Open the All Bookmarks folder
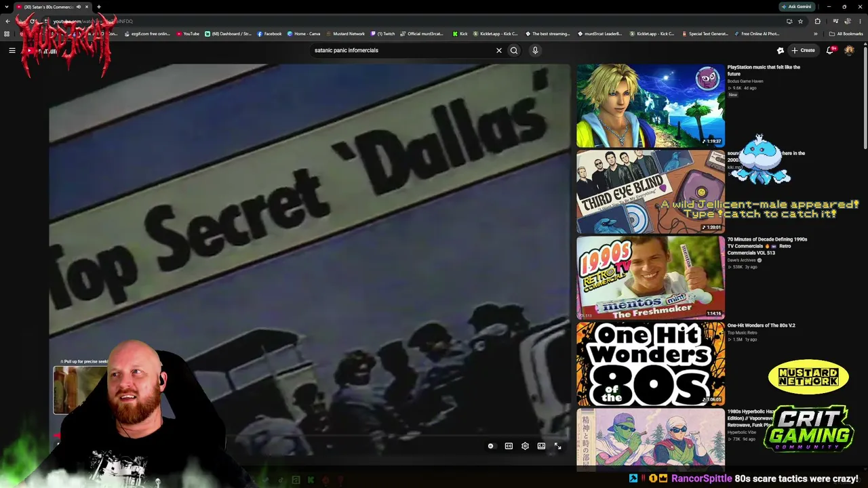This screenshot has width=868, height=488. coord(846,34)
